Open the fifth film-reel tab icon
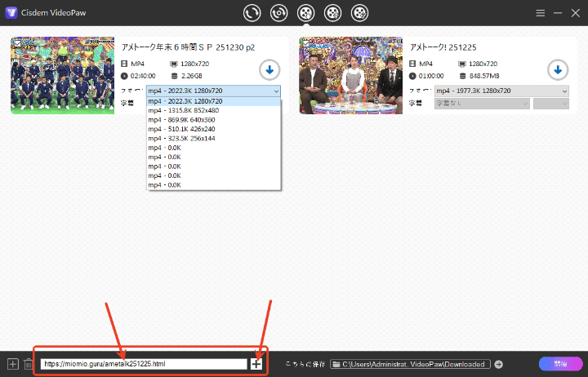This screenshot has width=588, height=377. pyautogui.click(x=359, y=13)
